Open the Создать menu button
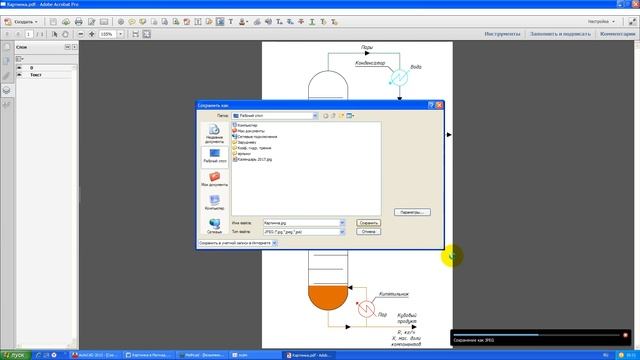The image size is (640, 360). tap(21, 22)
